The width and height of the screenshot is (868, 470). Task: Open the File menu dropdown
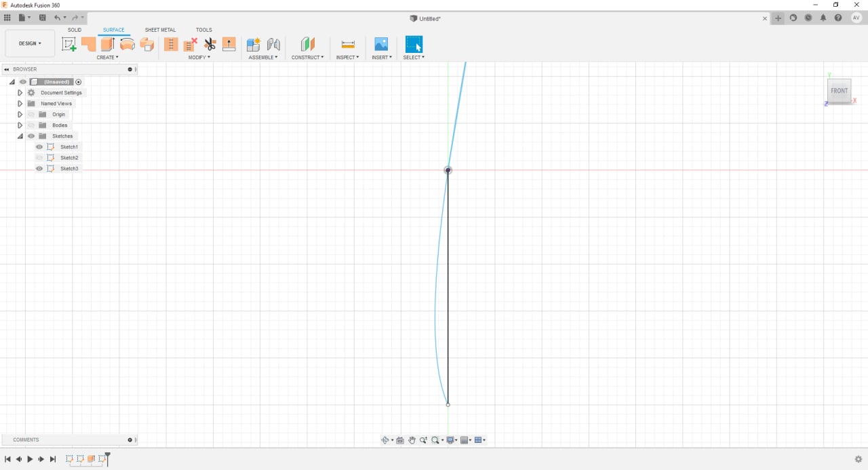(24, 18)
